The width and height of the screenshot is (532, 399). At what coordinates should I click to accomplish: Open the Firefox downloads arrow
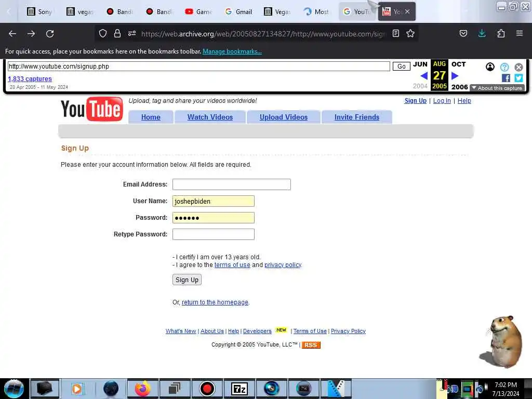[482, 33]
